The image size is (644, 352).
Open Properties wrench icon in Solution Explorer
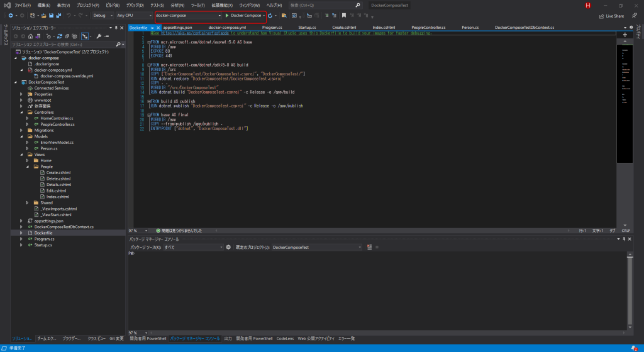tap(99, 36)
